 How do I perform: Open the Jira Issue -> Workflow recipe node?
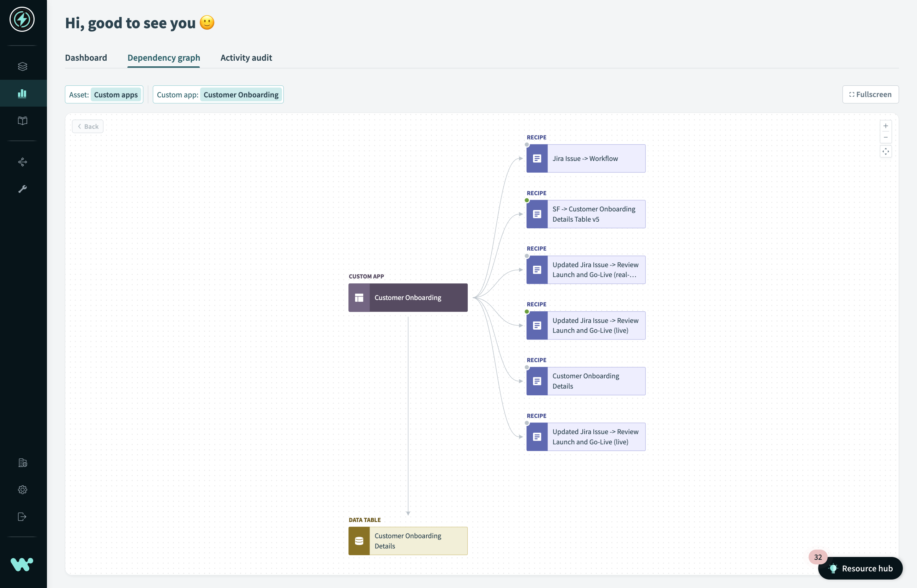click(585, 158)
